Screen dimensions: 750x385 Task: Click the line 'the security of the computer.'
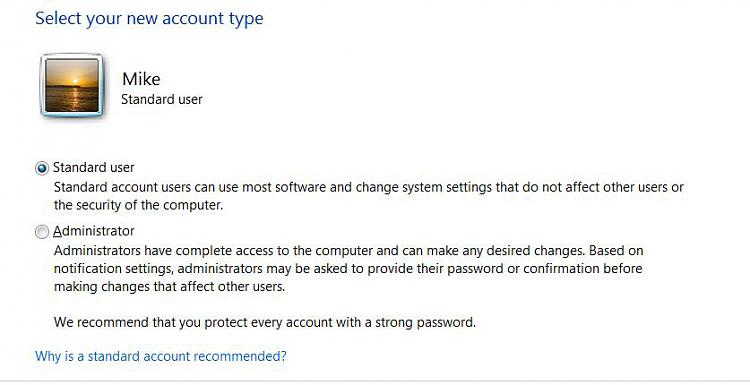click(x=138, y=205)
